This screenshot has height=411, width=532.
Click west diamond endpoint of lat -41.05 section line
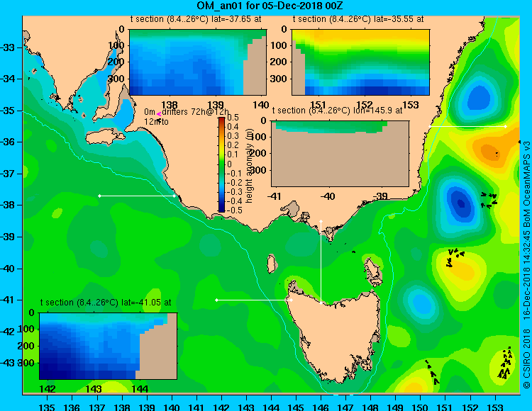point(217,300)
